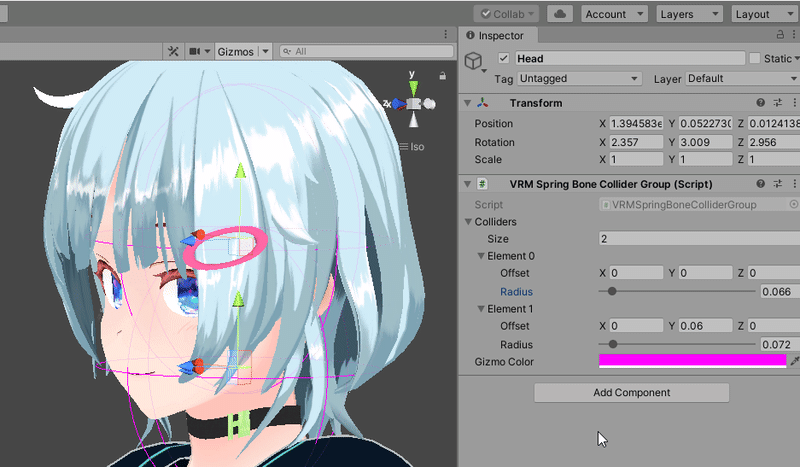Collapse Element 0
Screen dimensions: 800x467
coord(481,256)
